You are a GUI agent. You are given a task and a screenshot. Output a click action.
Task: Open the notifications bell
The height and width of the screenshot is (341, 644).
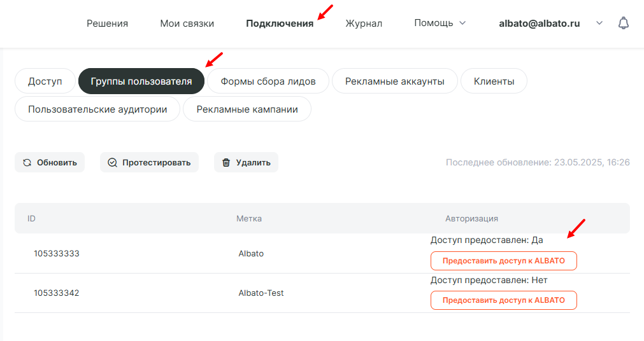624,24
